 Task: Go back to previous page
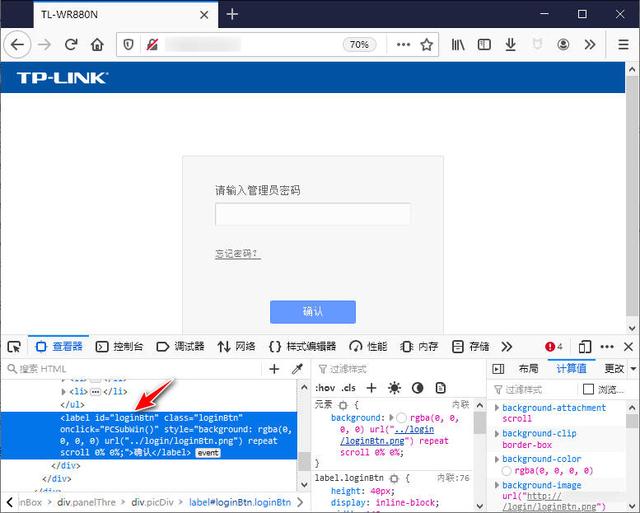pos(18,44)
